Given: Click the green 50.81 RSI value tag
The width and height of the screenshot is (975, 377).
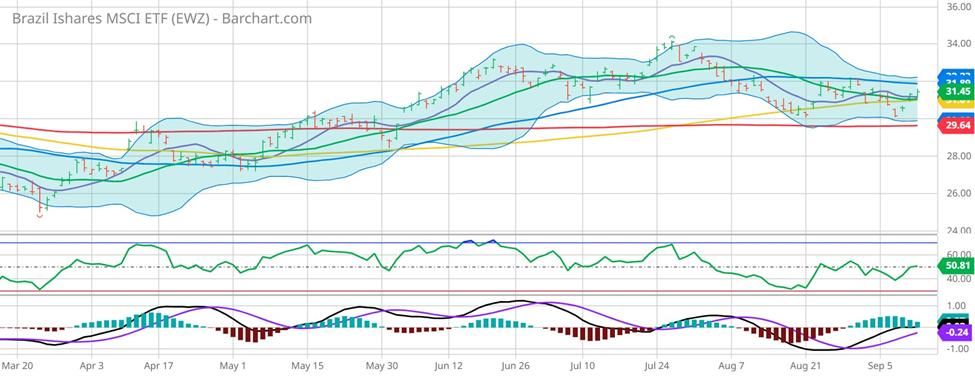Looking at the screenshot, I should click(x=956, y=267).
